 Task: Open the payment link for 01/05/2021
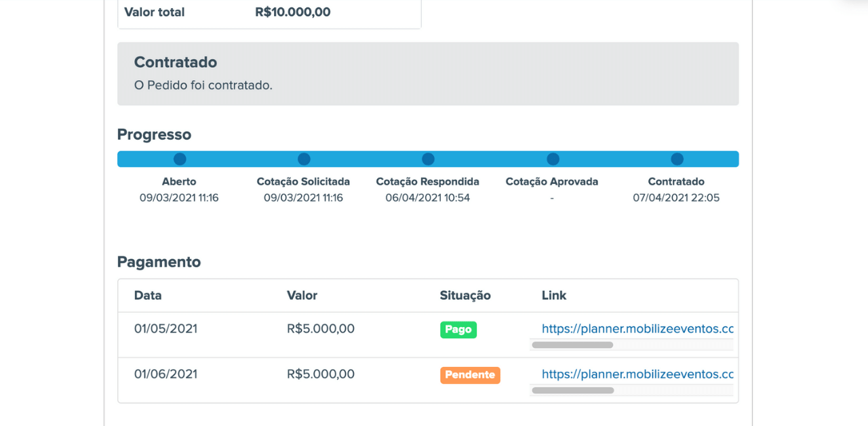point(637,328)
